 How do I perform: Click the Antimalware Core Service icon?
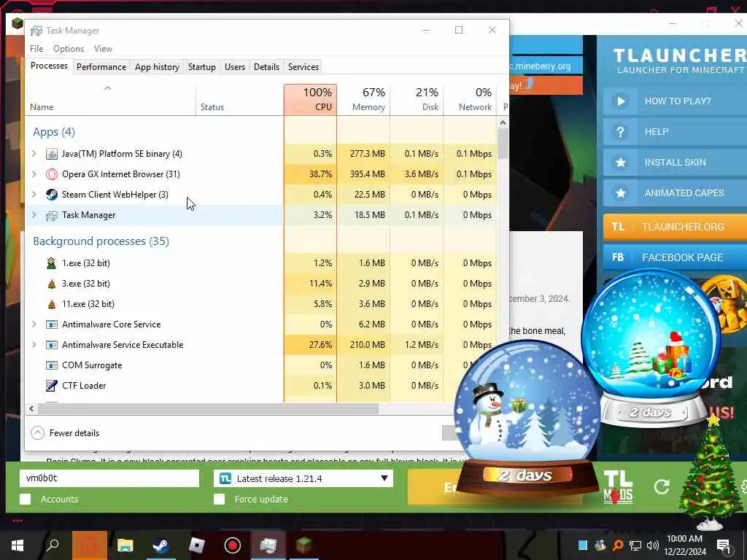[x=52, y=324]
